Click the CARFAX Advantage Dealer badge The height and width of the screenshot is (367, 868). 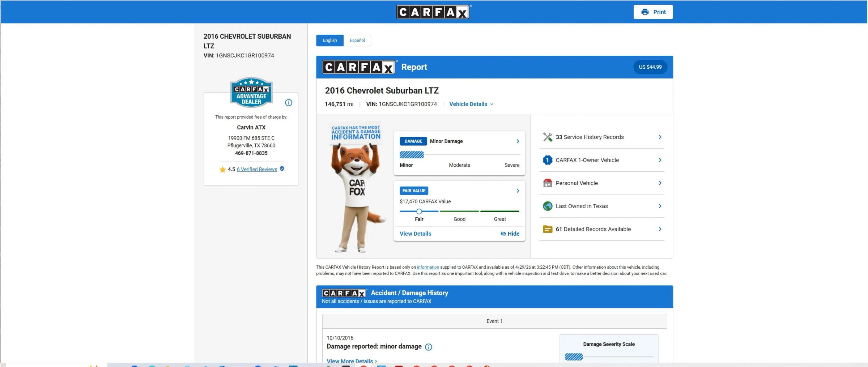[x=251, y=93]
